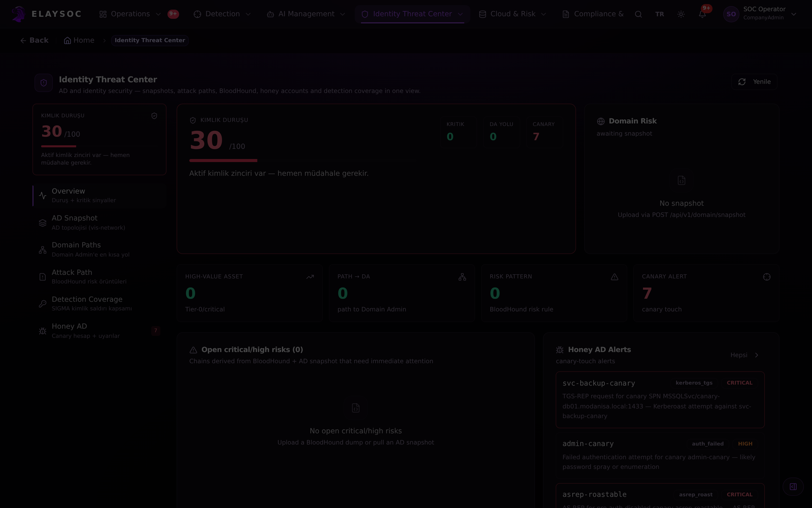Open the Operations menu

coord(130,14)
